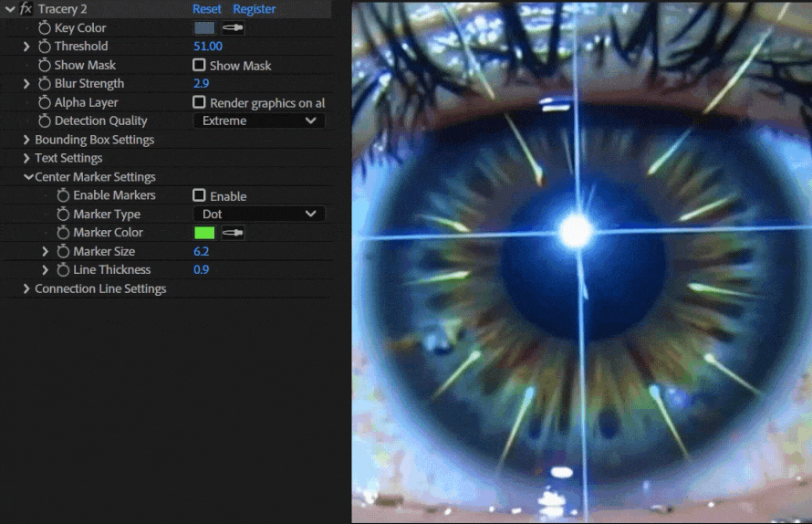Toggle the Tracery 2 fx effect icon

(x=26, y=9)
